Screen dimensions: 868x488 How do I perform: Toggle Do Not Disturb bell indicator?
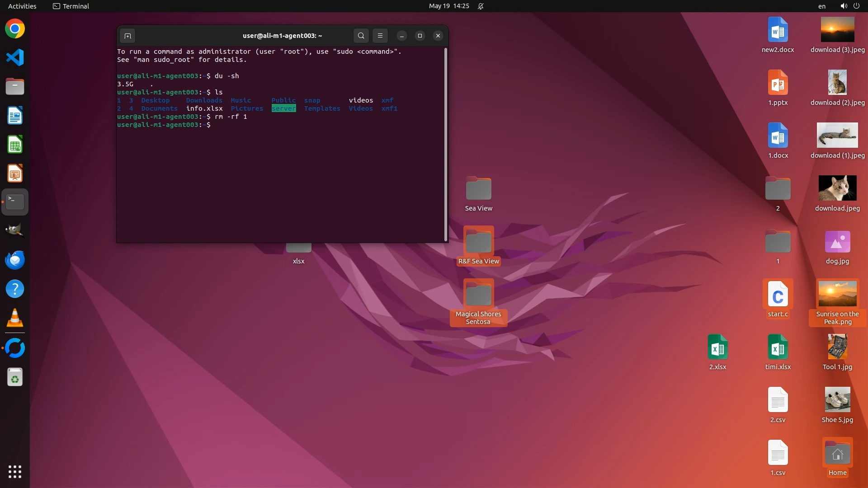[481, 6]
